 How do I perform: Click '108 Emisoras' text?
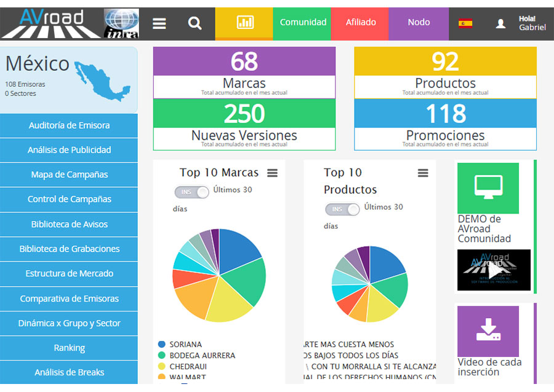point(25,84)
